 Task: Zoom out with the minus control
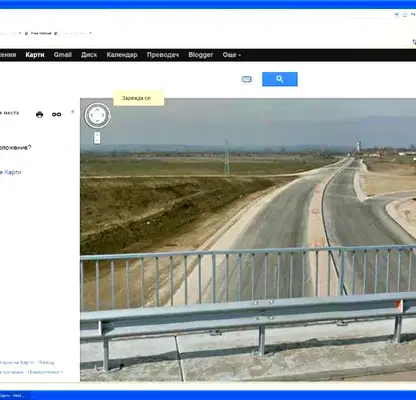pyautogui.click(x=97, y=141)
